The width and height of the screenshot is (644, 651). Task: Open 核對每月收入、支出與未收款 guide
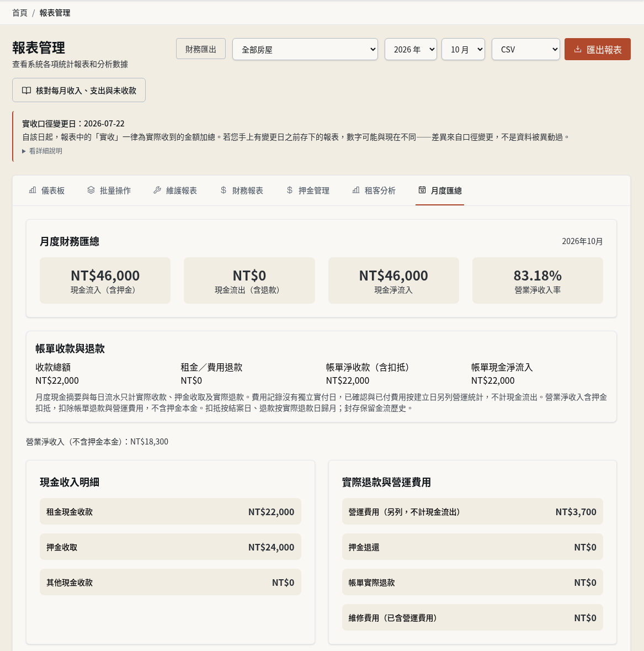tap(79, 90)
